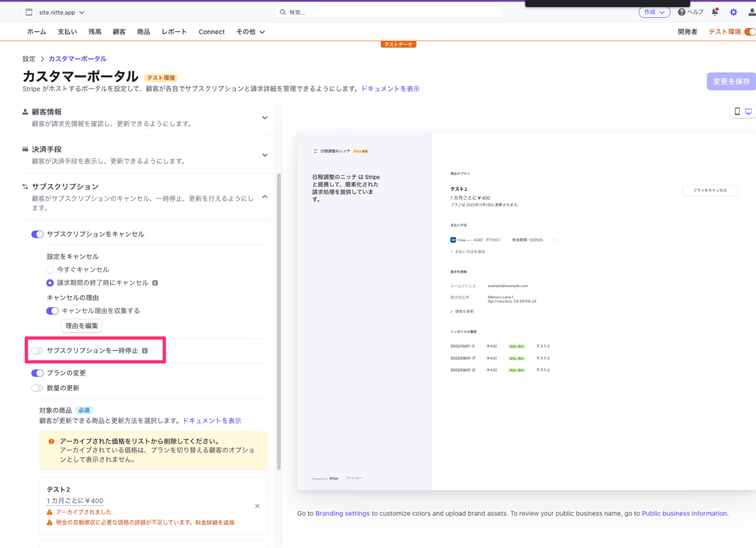Open the ヘルプ help icon
Screen dimensions: 756x548
681,12
